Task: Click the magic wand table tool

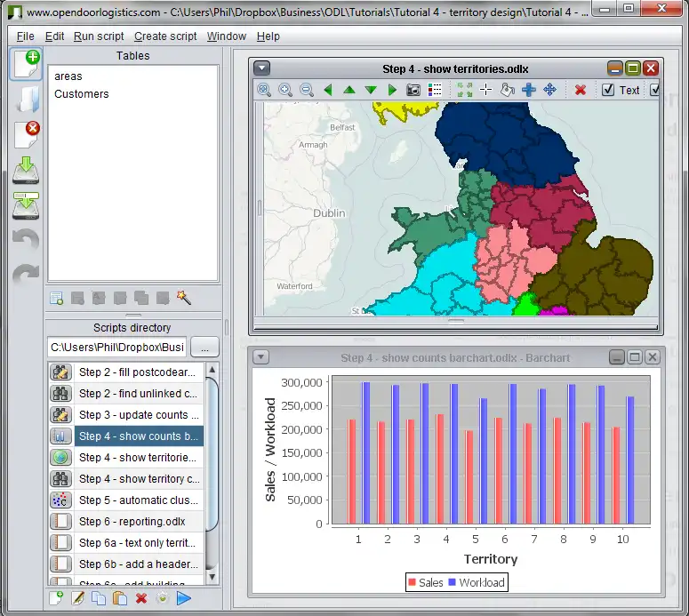Action: 184,298
